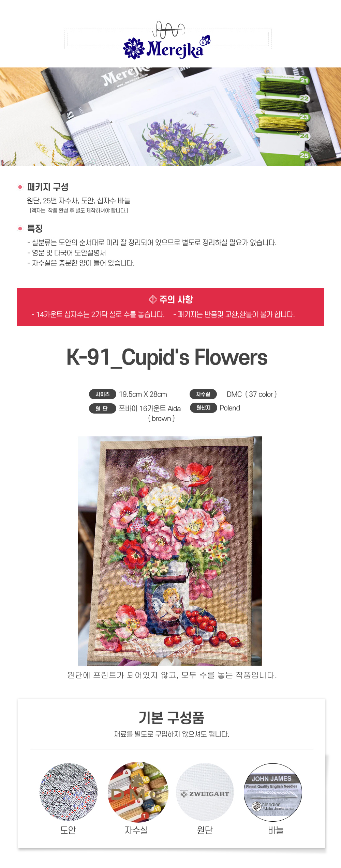Open the Cupid's Flowers cross stitch photo
Viewport: 341px width, 868px height.
point(170,551)
